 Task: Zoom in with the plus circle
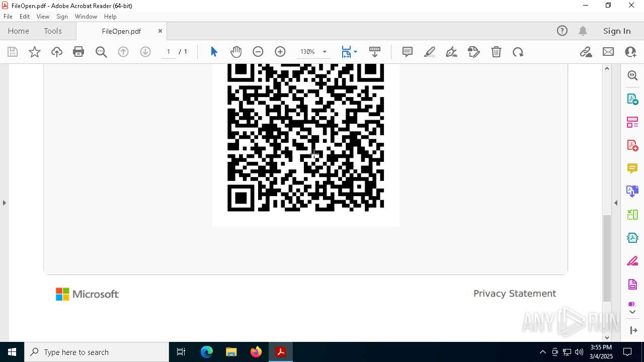pyautogui.click(x=280, y=52)
